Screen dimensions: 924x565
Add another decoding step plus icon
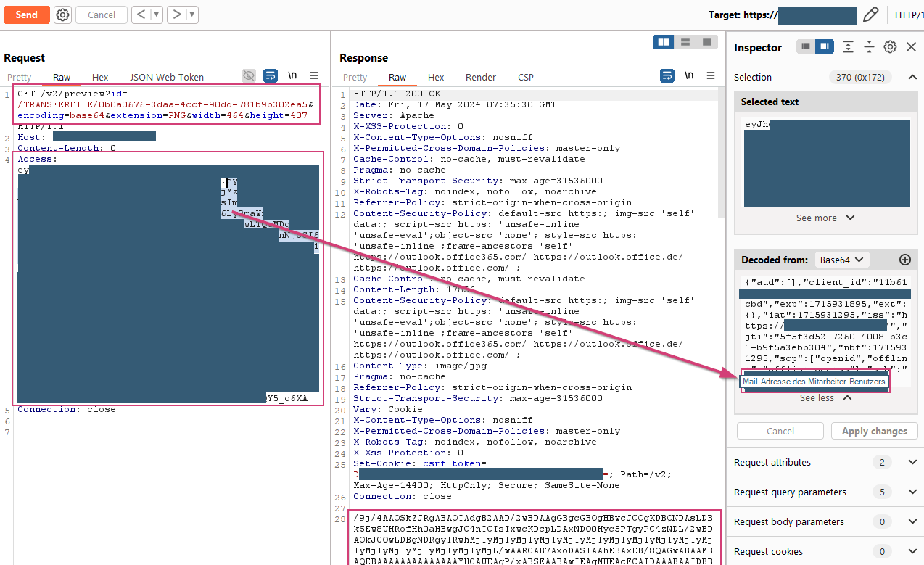pos(904,260)
